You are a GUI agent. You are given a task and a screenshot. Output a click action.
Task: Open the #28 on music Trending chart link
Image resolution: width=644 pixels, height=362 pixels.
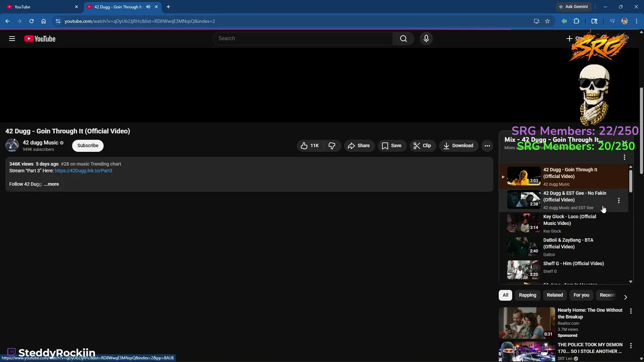tap(91, 164)
